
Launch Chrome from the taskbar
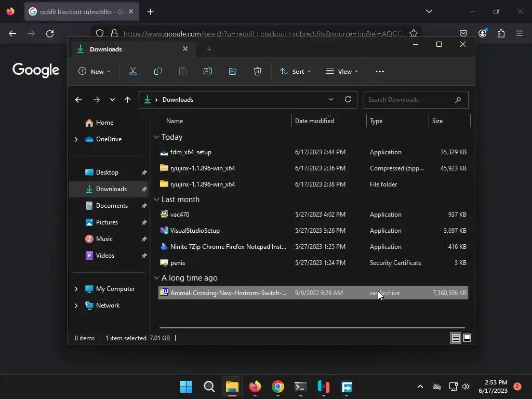277,387
